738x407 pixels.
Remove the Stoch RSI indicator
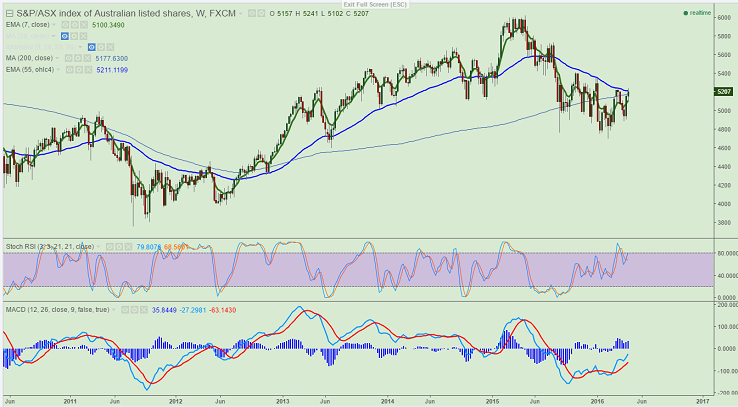pos(128,247)
